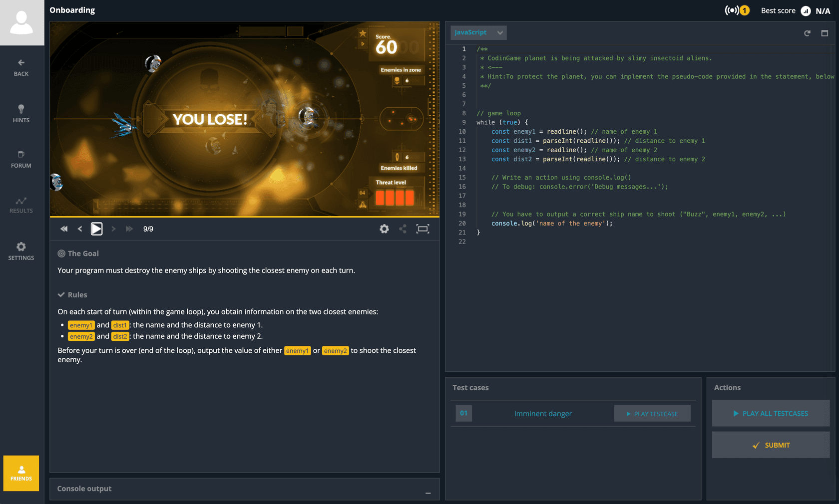Run the Imminent danger testcase
Image resolution: width=839 pixels, height=504 pixels.
[x=652, y=413]
